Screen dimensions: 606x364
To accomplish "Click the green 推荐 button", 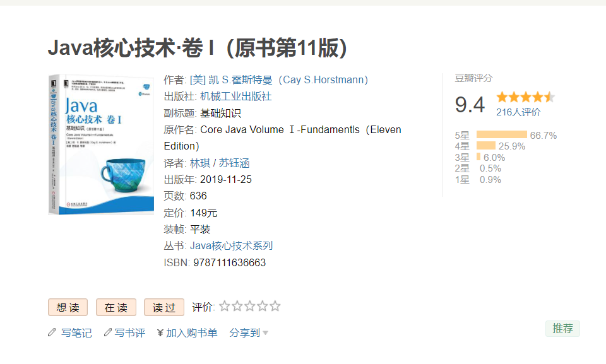I will 562,329.
